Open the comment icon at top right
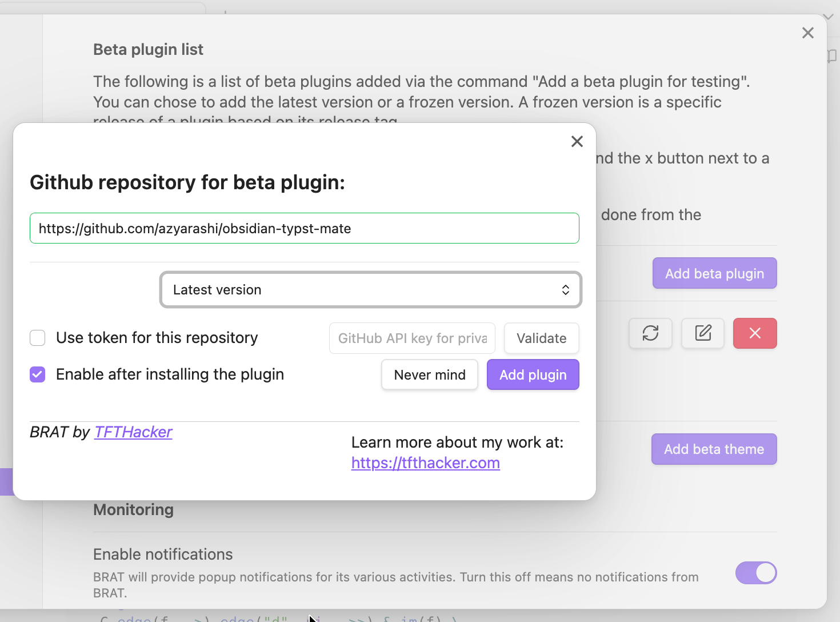This screenshot has height=622, width=840. 832,56
